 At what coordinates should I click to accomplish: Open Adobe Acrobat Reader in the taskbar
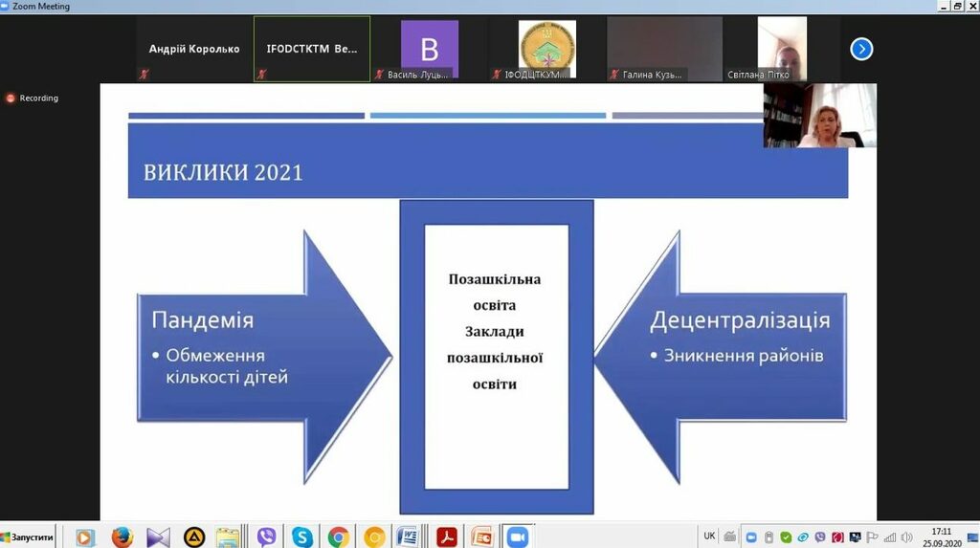[445, 537]
